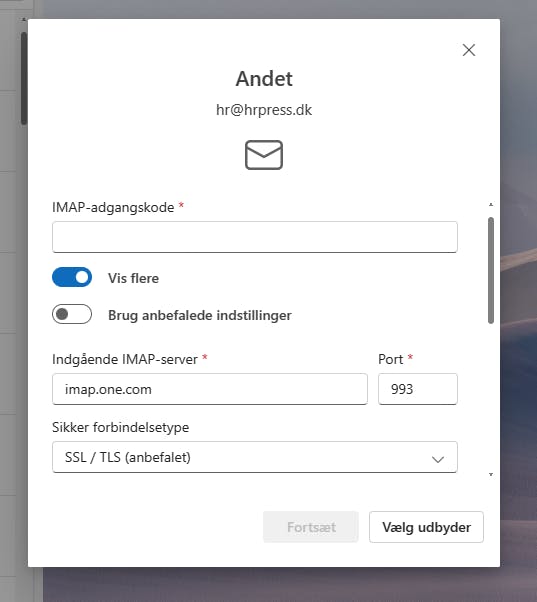
Task: Click the Vis flere label text
Action: coord(133,278)
